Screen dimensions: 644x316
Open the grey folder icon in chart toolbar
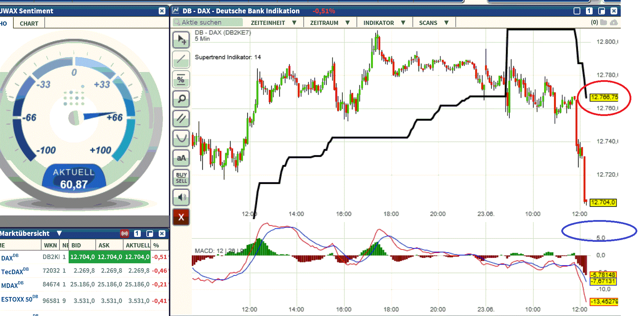click(x=604, y=22)
